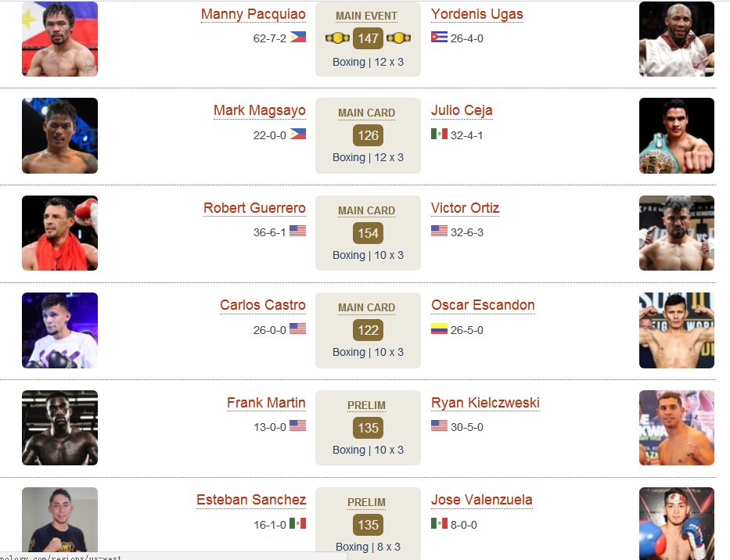
Task: Click the US flag beside Robert Guerrero's record
Action: [x=298, y=231]
